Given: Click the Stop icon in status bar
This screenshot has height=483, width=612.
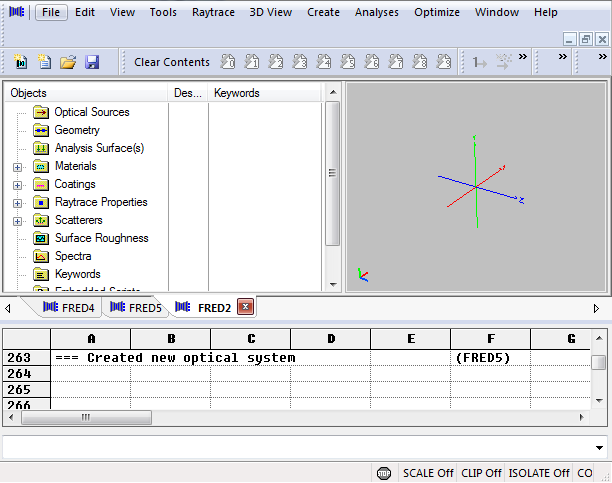Looking at the screenshot, I should [384, 473].
